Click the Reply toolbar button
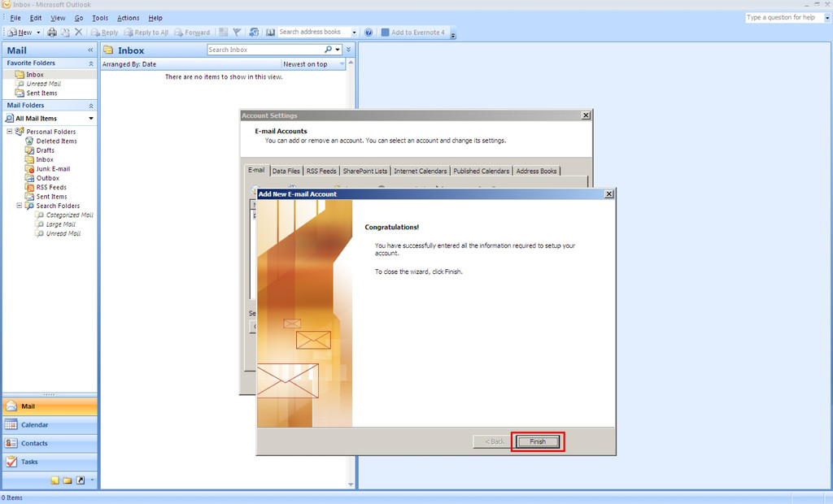The height and width of the screenshot is (504, 833). (104, 33)
